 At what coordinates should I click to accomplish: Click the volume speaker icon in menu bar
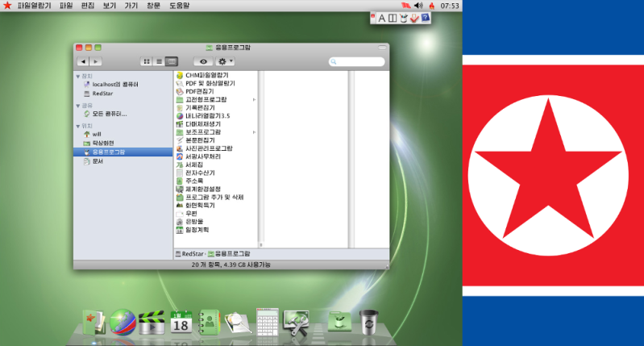click(x=418, y=6)
